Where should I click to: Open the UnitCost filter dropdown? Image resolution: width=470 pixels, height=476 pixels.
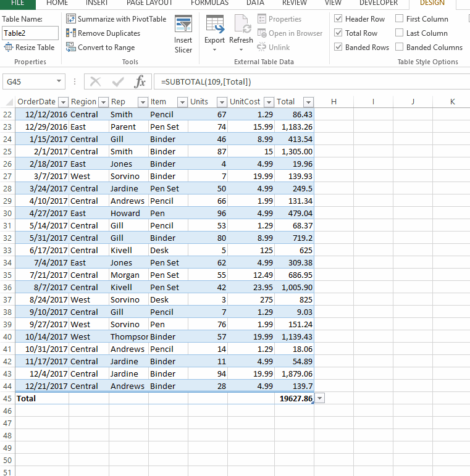point(269,102)
